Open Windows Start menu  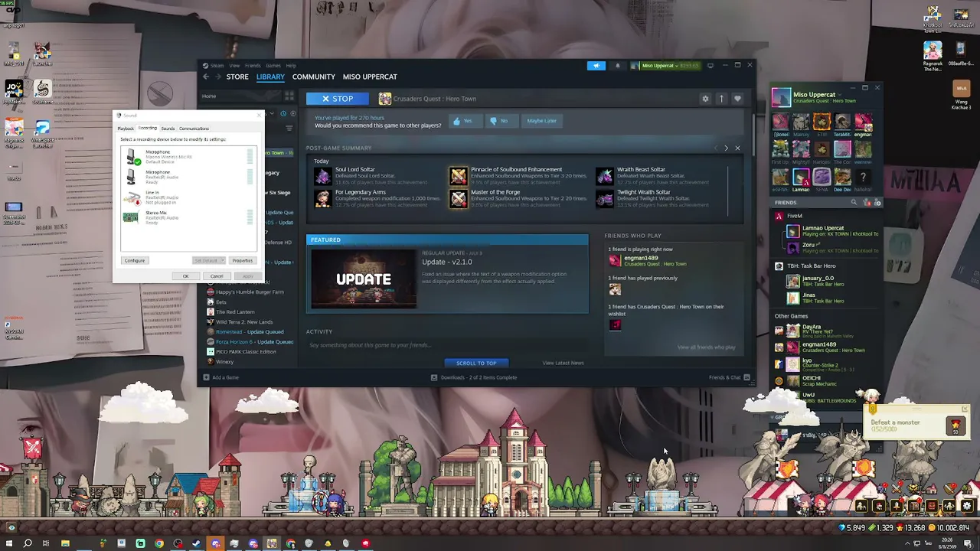click(11, 543)
